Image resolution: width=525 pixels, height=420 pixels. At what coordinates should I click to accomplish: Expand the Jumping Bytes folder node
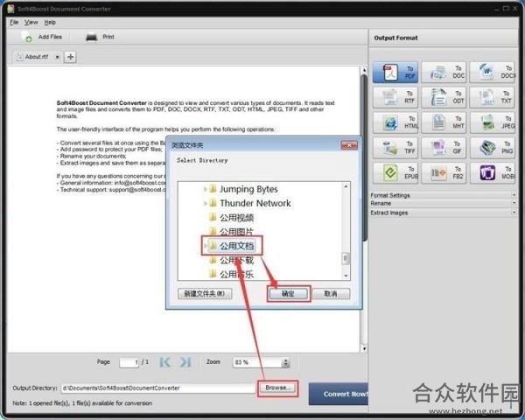[206, 189]
